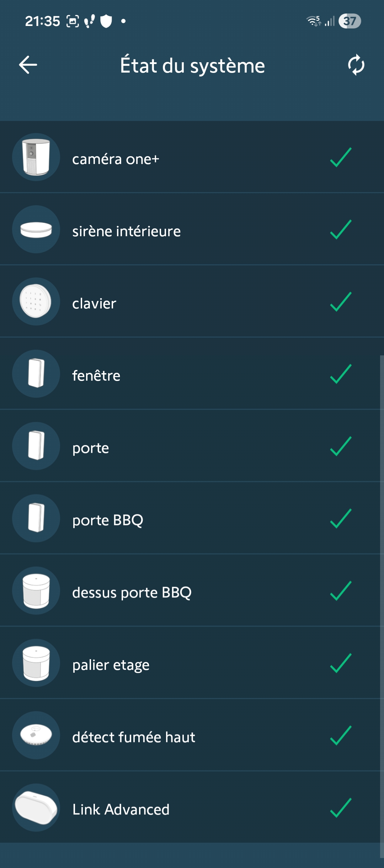Tap the Link Advanced label
Screen dimensions: 384x868
point(121,809)
